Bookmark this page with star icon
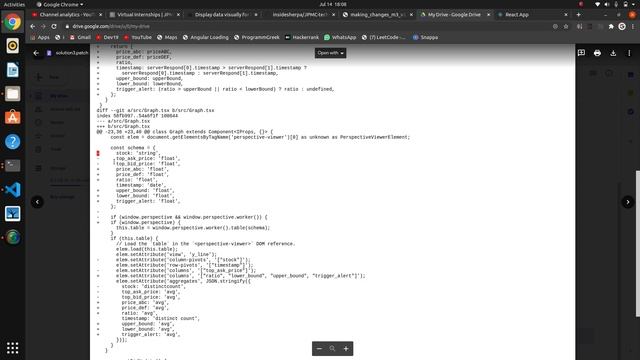Viewport: 640px width, 360px height. coord(566,26)
